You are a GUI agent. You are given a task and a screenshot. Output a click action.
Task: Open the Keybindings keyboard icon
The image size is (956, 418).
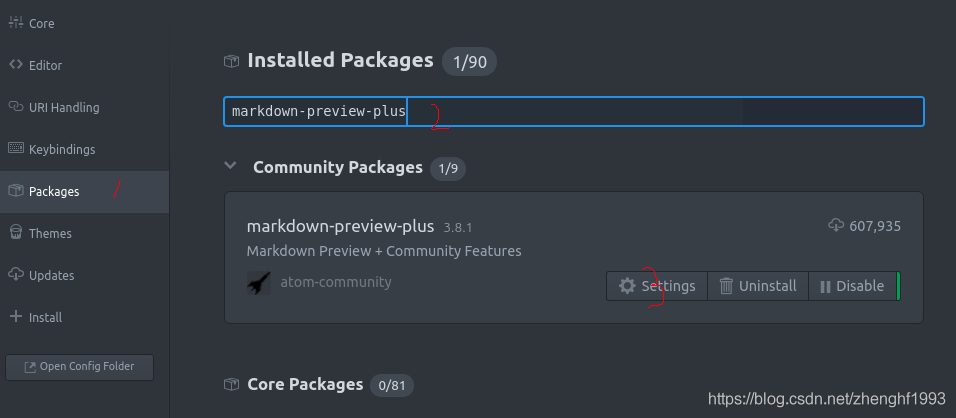coord(16,148)
